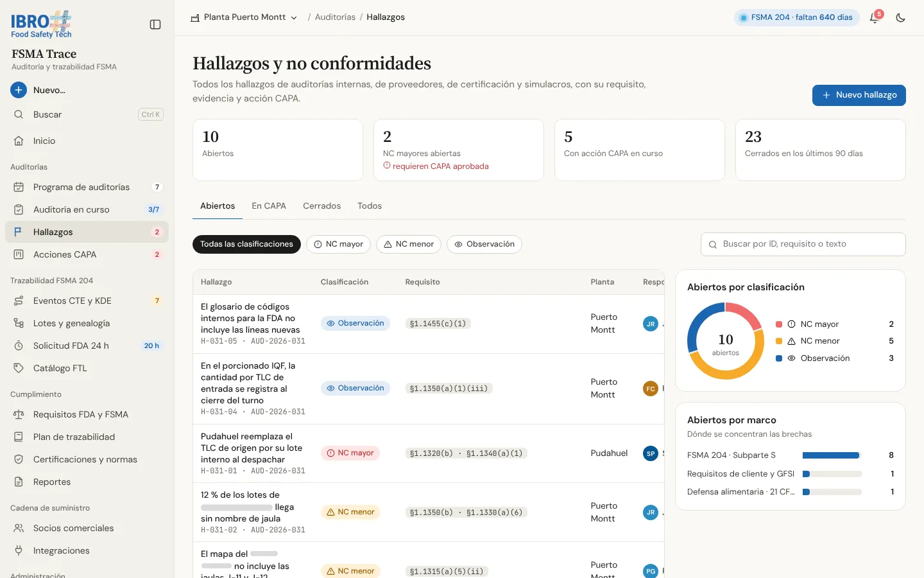Click the Reportes file icon
Image resolution: width=924 pixels, height=578 pixels.
19,482
